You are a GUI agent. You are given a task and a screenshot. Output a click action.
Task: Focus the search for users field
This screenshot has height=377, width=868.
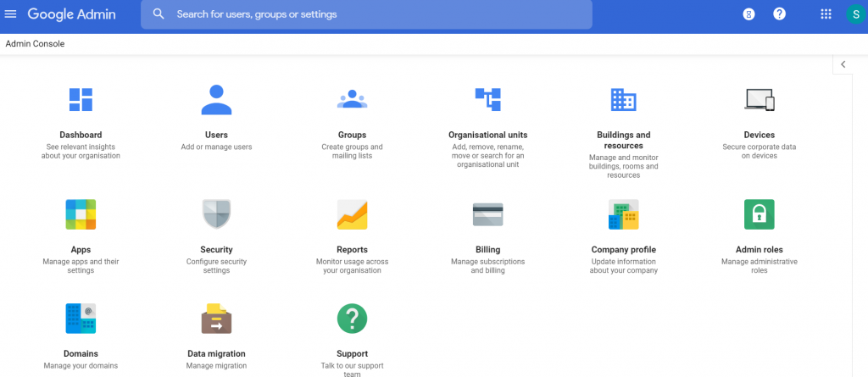point(366,14)
